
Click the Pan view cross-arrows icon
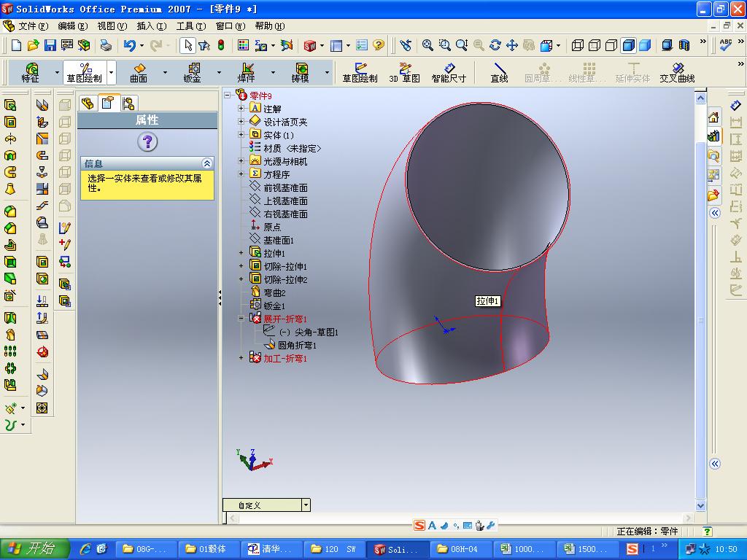click(511, 45)
